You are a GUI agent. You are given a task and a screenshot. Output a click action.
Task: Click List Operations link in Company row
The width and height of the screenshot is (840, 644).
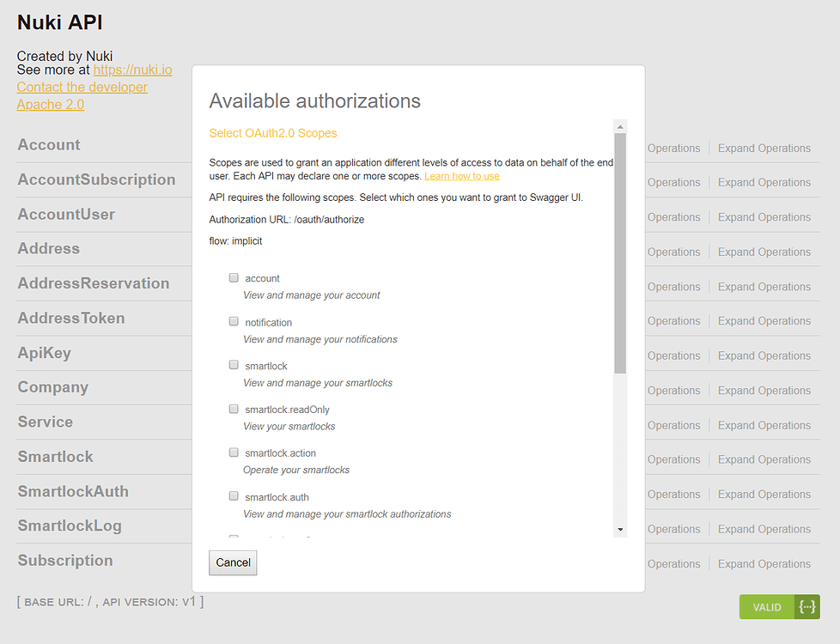[673, 391]
